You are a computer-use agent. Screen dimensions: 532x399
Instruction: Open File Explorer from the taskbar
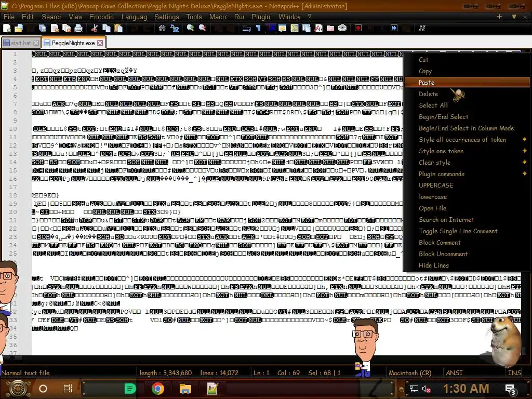click(x=185, y=389)
